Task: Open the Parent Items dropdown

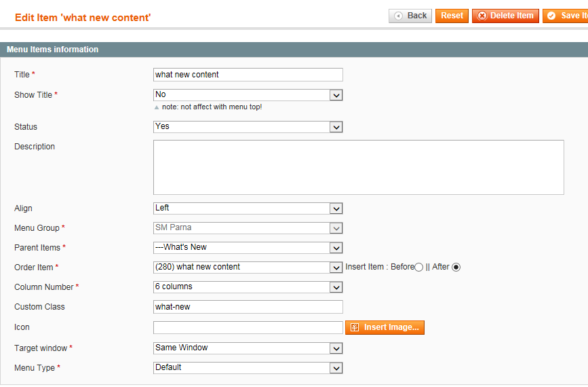Action: (x=248, y=248)
